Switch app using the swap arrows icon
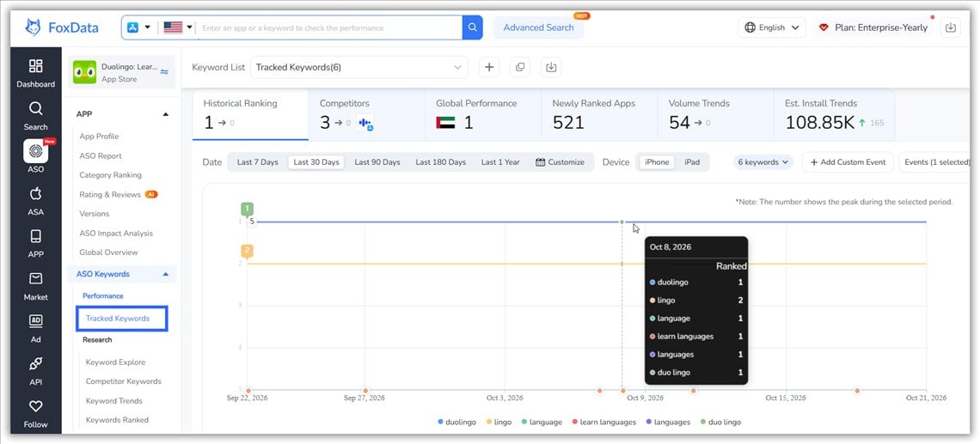980x444 pixels. (x=164, y=72)
